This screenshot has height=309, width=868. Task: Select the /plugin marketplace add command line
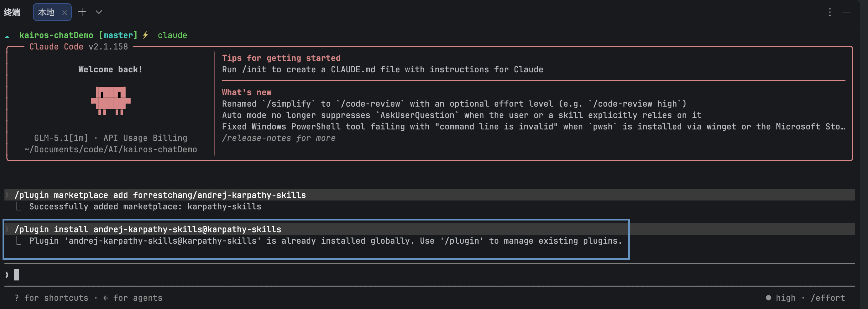160,195
